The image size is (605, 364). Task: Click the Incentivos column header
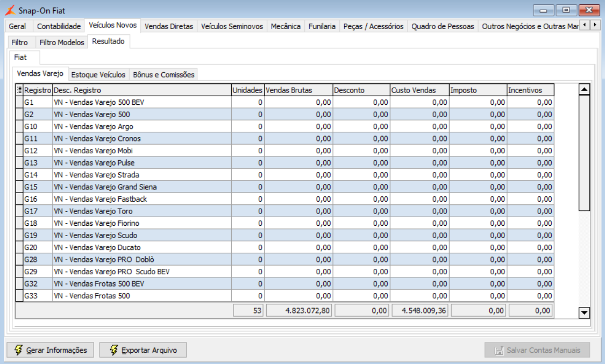pos(531,90)
